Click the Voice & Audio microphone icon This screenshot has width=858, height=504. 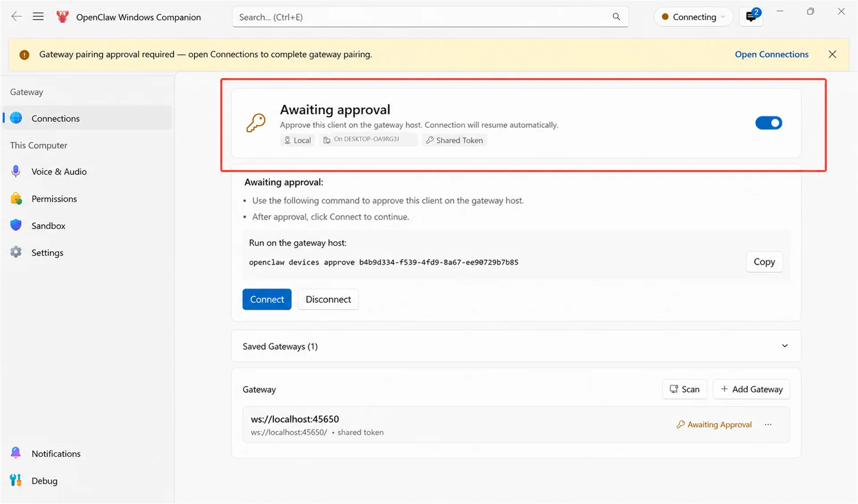pos(16,172)
